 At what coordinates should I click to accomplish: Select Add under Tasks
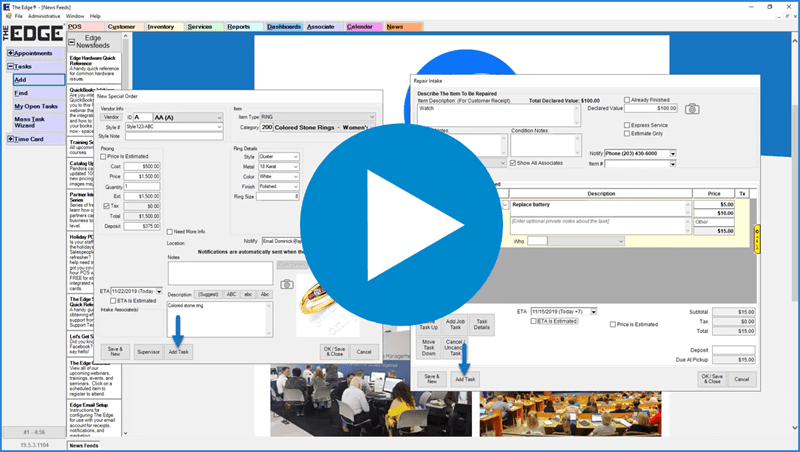pos(39,80)
